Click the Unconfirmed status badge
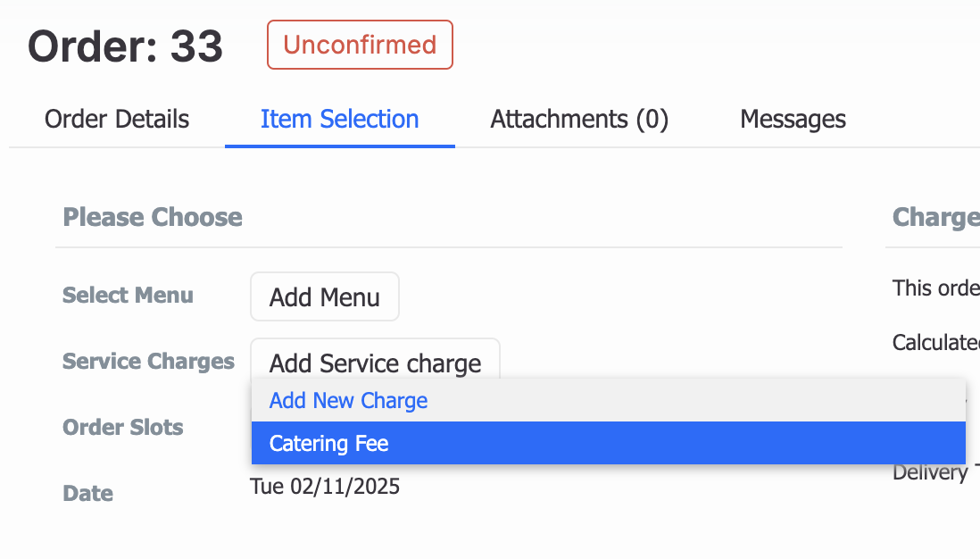Screen dimensions: 980x559 [x=360, y=44]
